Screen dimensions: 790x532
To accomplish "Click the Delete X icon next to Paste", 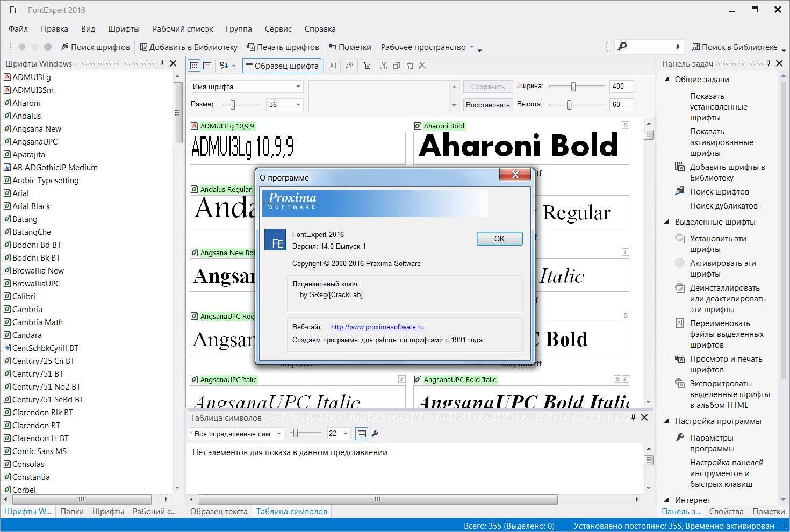I will [x=422, y=66].
